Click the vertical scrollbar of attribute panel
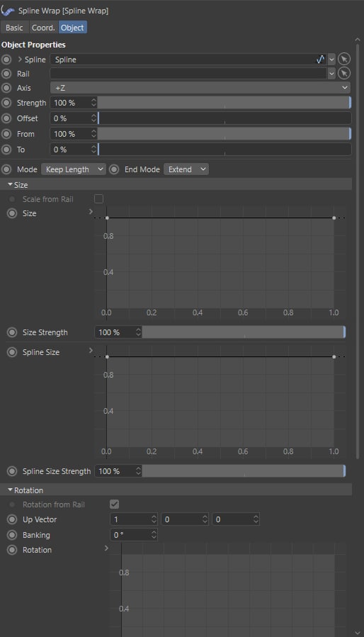Image resolution: width=364 pixels, height=637 pixels. click(358, 251)
